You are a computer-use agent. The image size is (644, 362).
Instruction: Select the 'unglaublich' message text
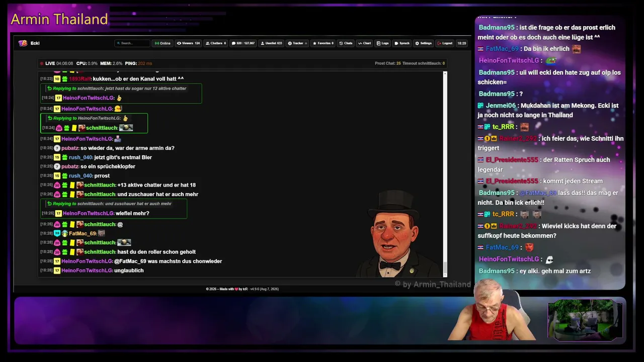(129, 270)
